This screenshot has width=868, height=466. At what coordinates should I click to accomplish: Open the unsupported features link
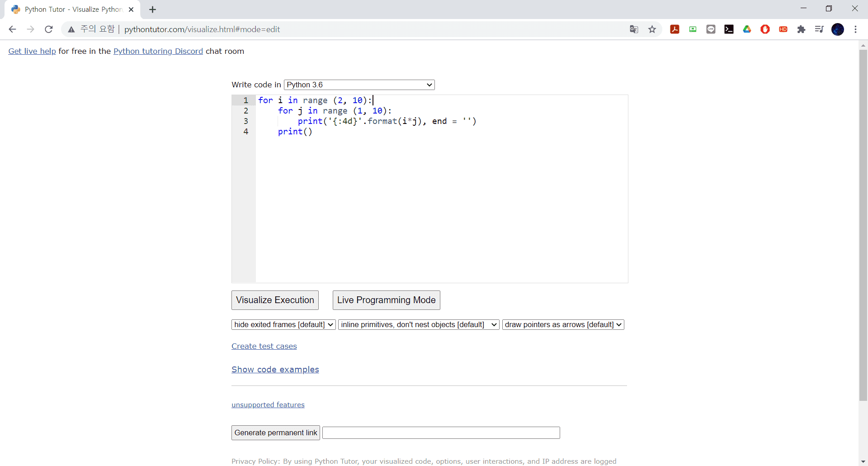[268, 405]
